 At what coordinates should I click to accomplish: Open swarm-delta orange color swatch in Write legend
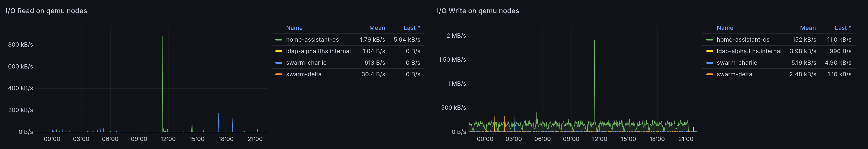tap(709, 74)
